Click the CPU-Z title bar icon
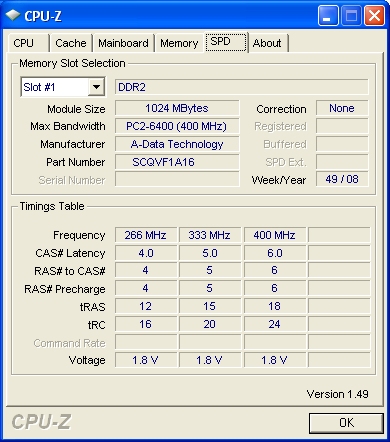Screen dimensions: 390x442 13,15
